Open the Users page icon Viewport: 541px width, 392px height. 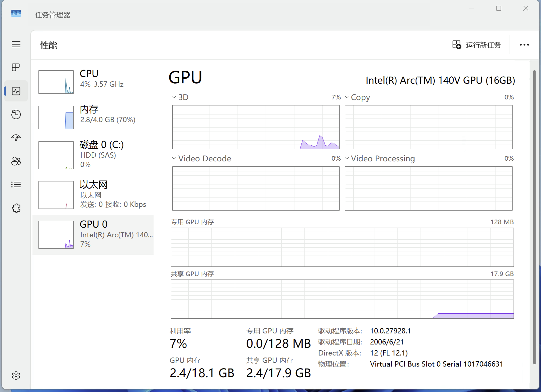point(16,161)
